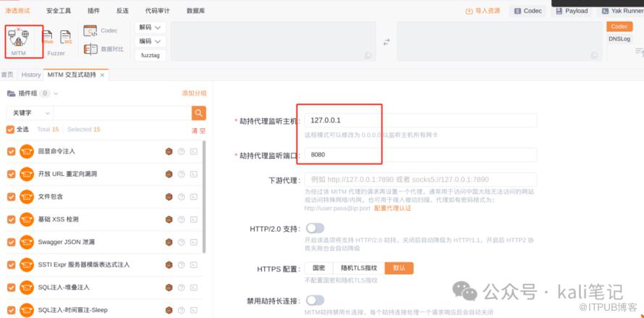Click the plugin source icon beside 文件包含
Screen dimensions: 644x318
pos(169,197)
